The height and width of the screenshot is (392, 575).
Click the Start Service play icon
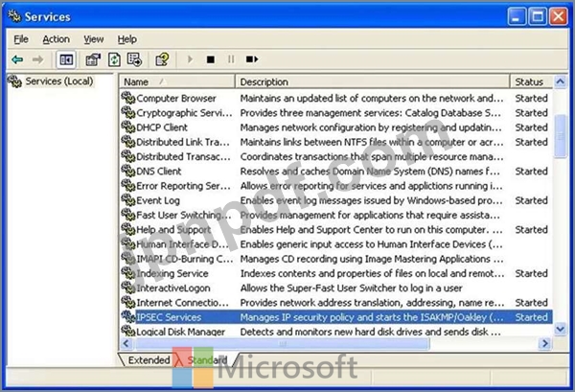tap(190, 59)
